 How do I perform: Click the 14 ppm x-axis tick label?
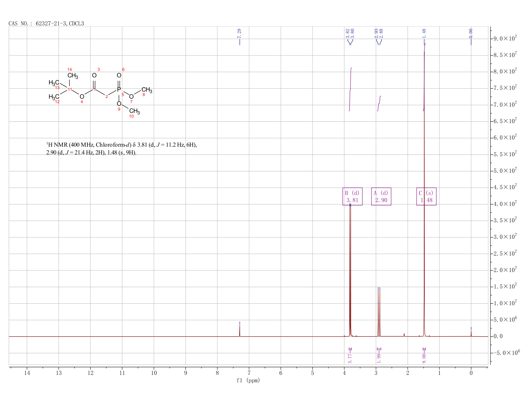click(27, 373)
